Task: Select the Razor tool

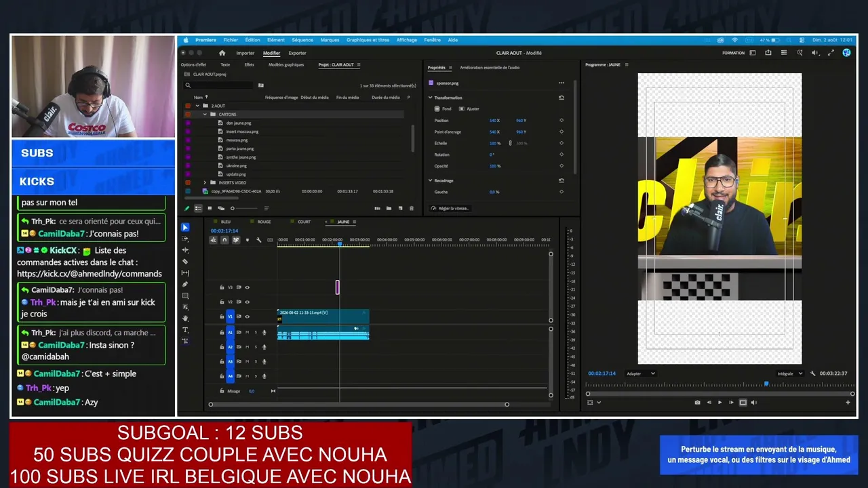Action: [185, 262]
